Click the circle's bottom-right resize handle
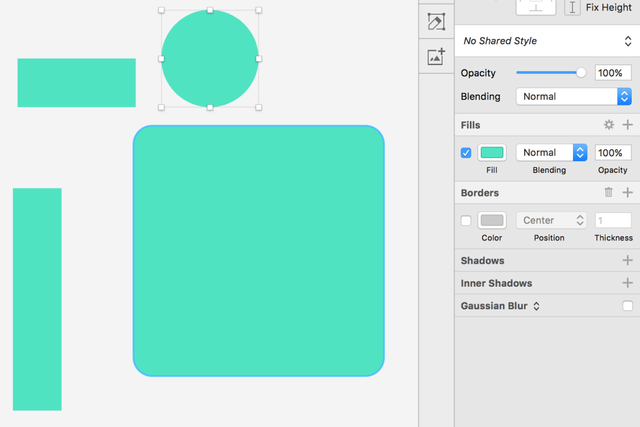The image size is (640, 427). pos(258,107)
